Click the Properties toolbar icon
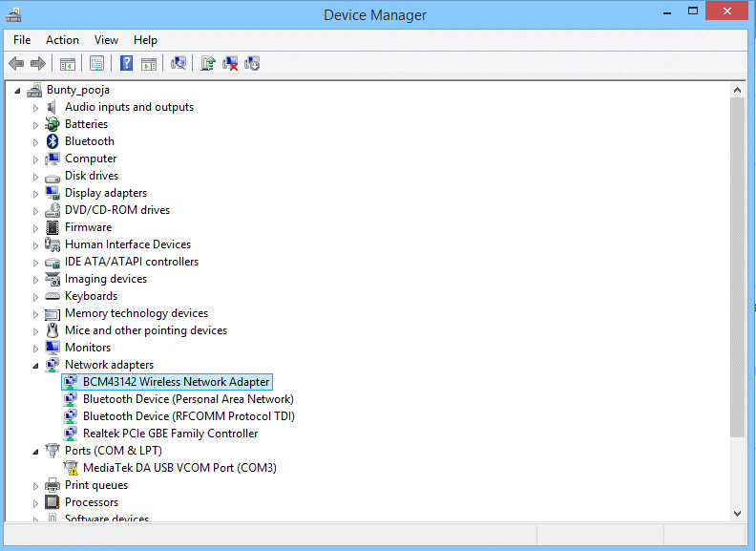The height and width of the screenshot is (551, 756). point(96,64)
